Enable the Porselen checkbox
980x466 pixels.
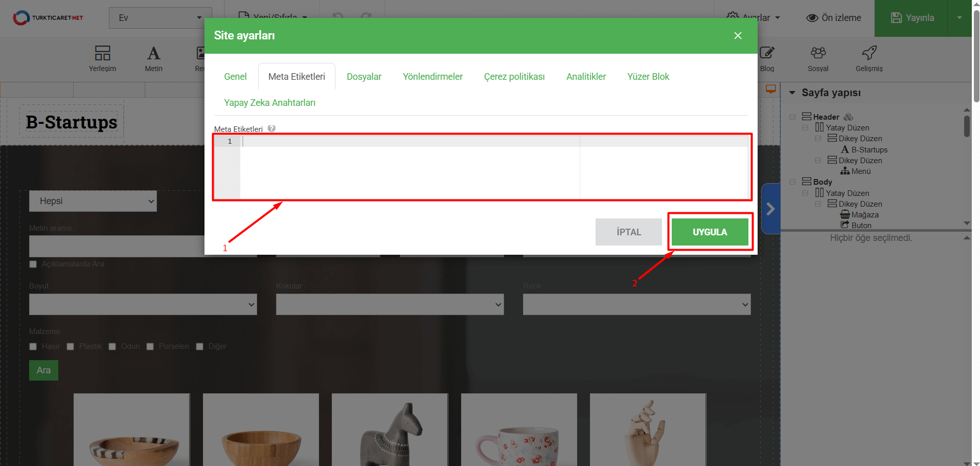tap(150, 346)
